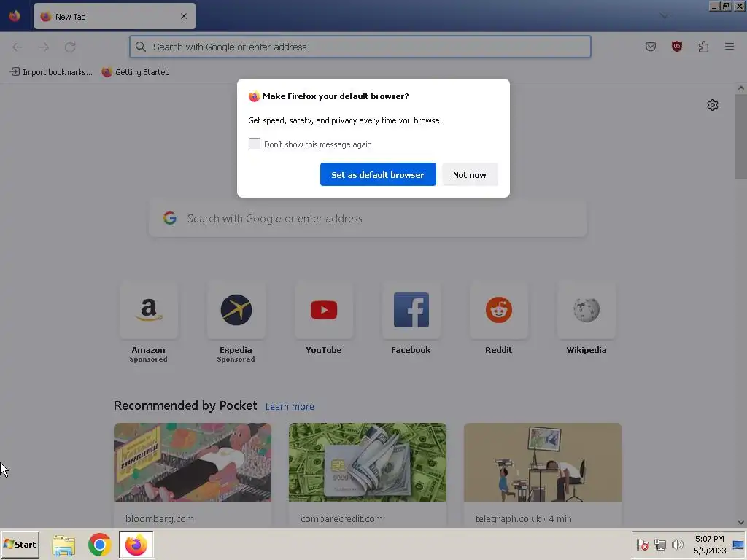Focus the top address bar field
The height and width of the screenshot is (560, 747).
pyautogui.click(x=360, y=47)
